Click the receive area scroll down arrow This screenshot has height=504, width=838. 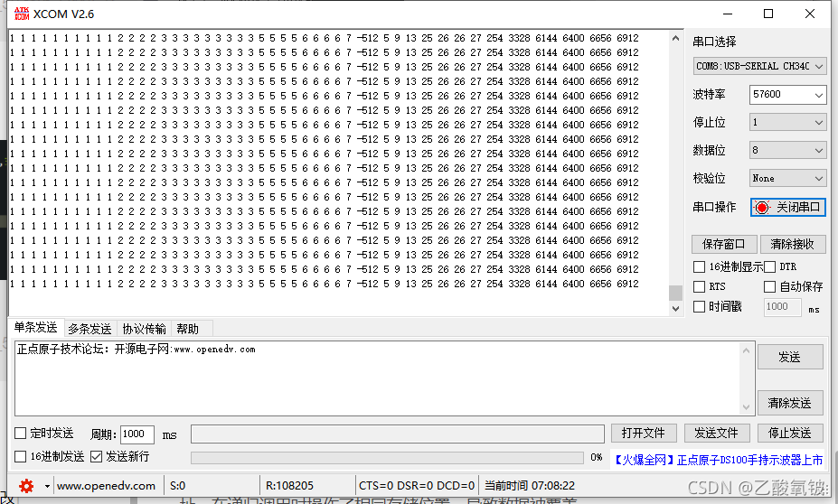tap(675, 309)
